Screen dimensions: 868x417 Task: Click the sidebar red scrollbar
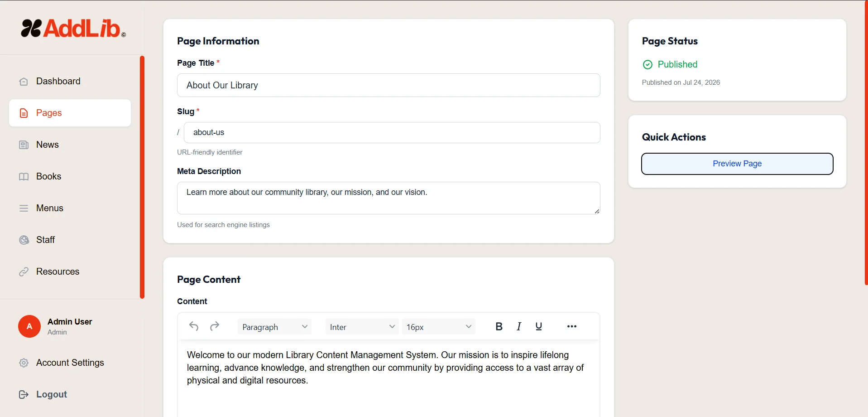tap(142, 177)
